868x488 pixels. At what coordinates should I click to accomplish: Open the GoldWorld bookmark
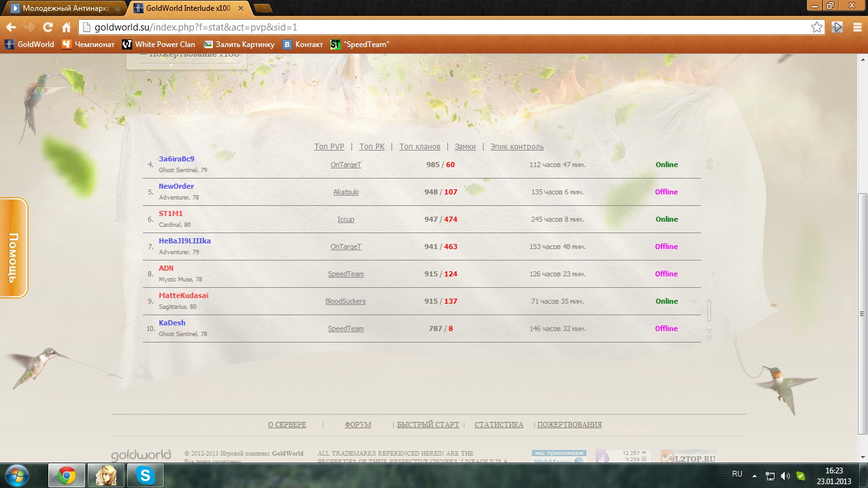pos(30,44)
